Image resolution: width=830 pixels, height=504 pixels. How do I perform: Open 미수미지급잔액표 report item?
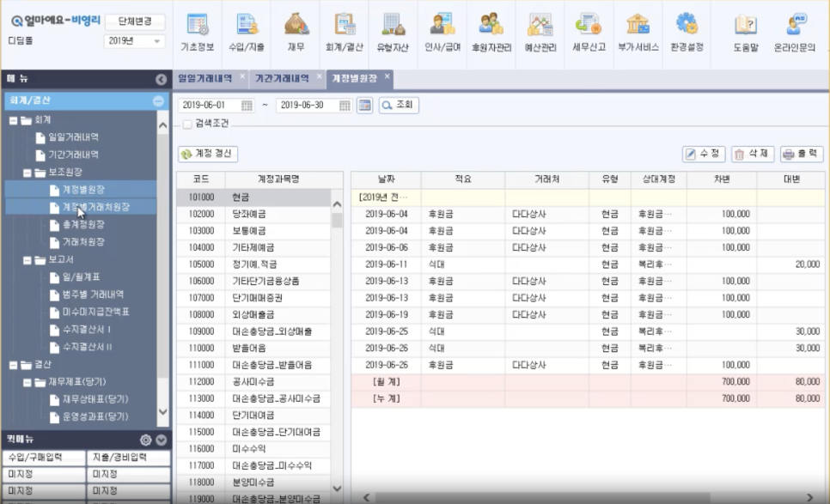pos(96,312)
